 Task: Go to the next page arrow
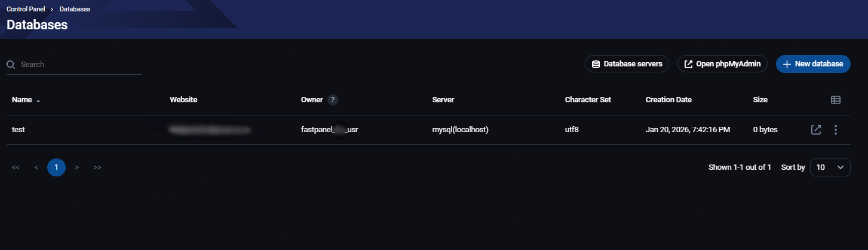[77, 167]
